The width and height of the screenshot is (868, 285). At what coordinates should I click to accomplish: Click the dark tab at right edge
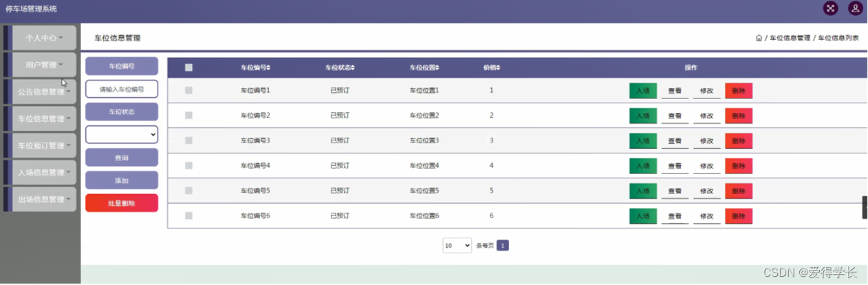coord(865,207)
